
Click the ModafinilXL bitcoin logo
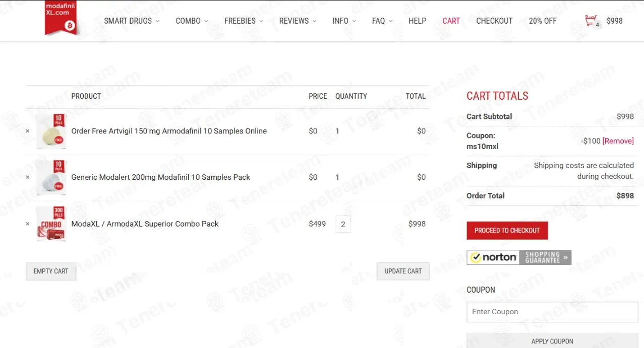[x=61, y=18]
